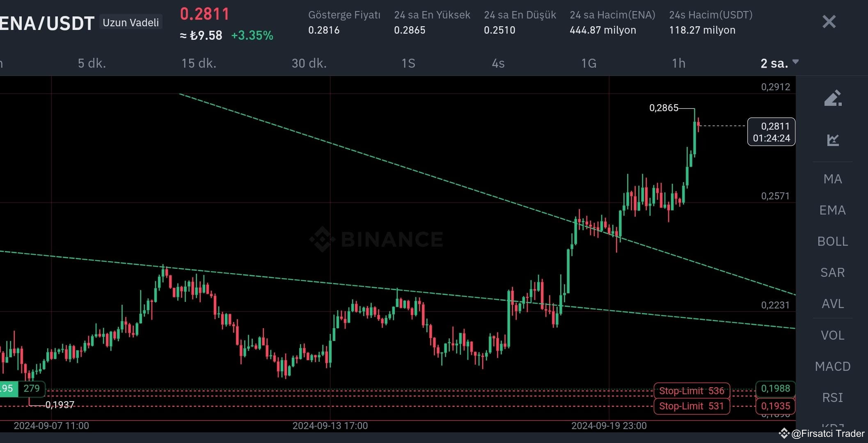The height and width of the screenshot is (443, 868).
Task: Click the 118.27 milyon USDT volume
Action: point(702,30)
